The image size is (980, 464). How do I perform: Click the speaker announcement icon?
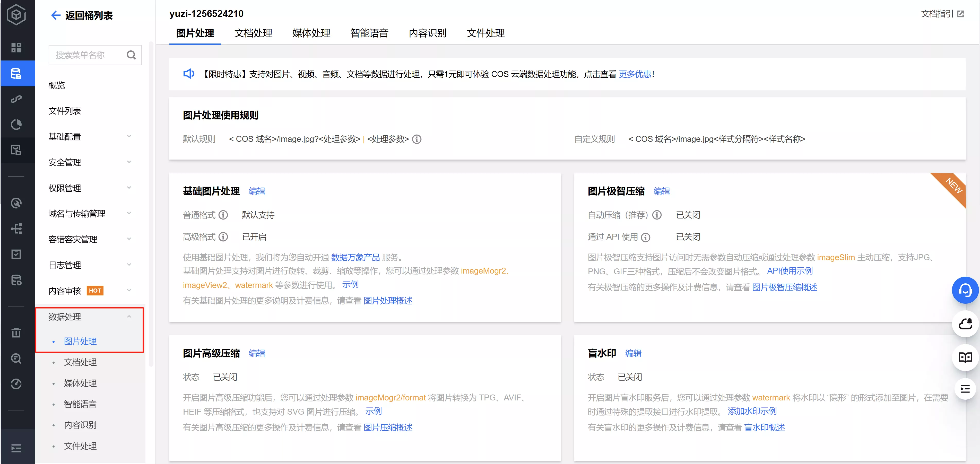189,74
